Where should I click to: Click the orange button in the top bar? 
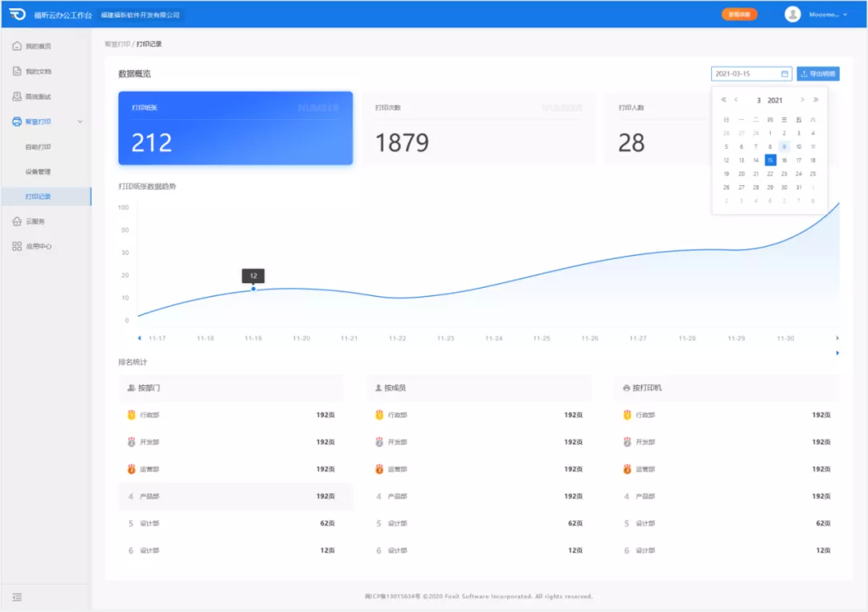739,14
